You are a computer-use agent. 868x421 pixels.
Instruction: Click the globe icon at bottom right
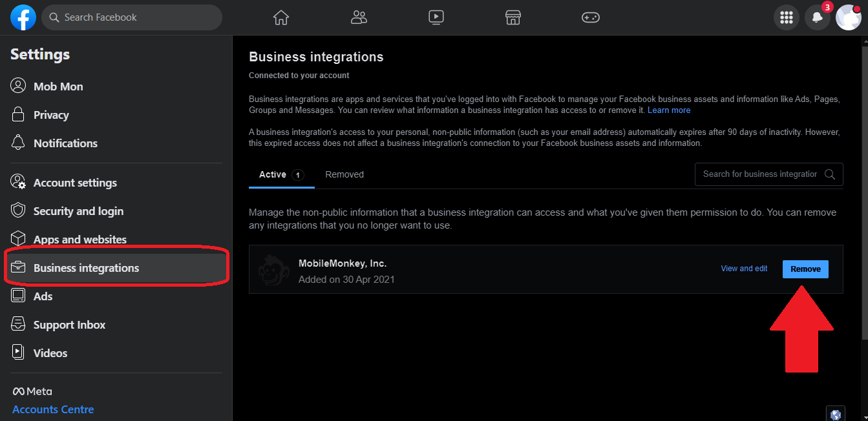(x=836, y=414)
